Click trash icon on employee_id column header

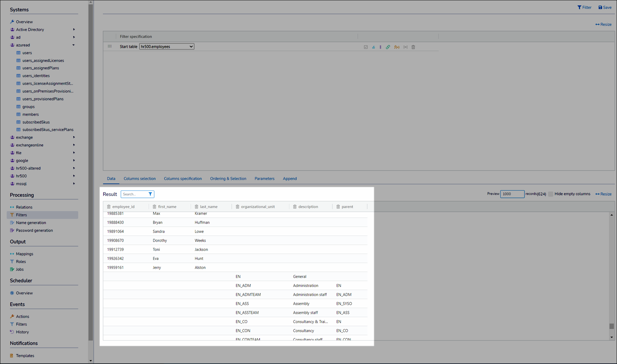coord(109,207)
